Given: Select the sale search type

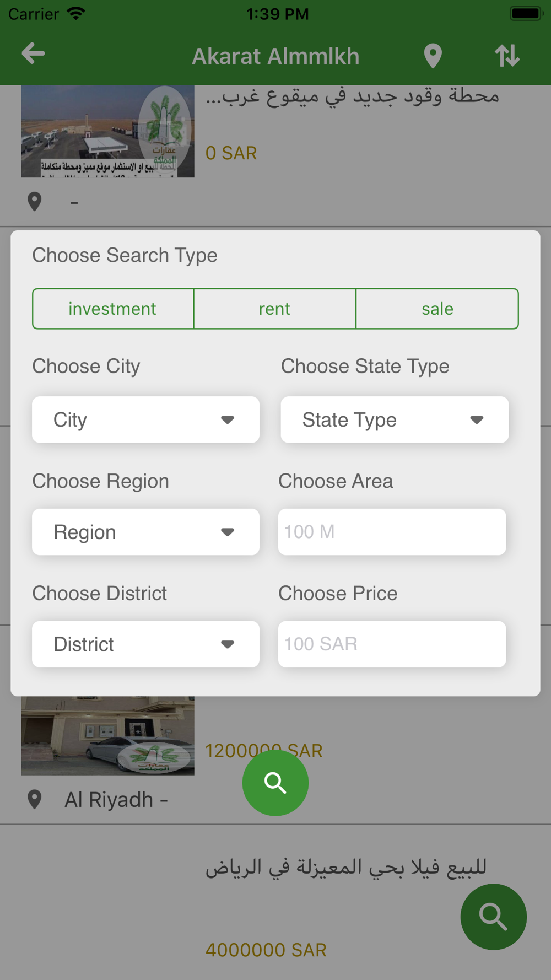Looking at the screenshot, I should [437, 309].
